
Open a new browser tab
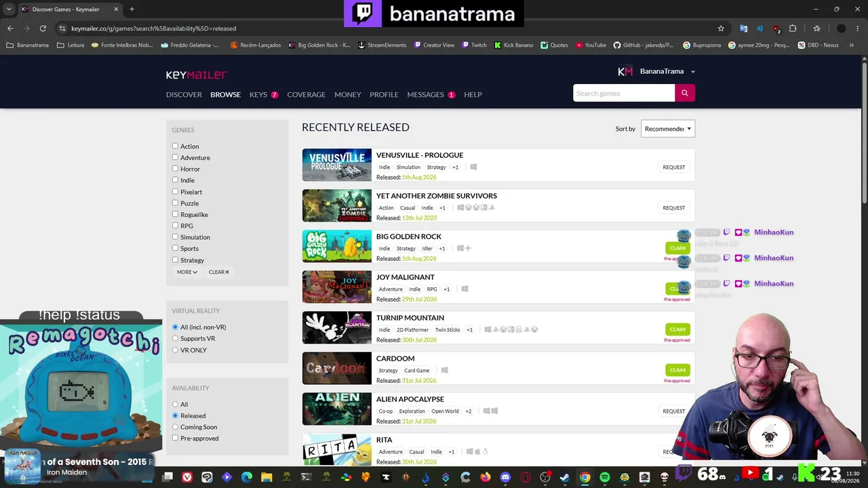coord(132,9)
